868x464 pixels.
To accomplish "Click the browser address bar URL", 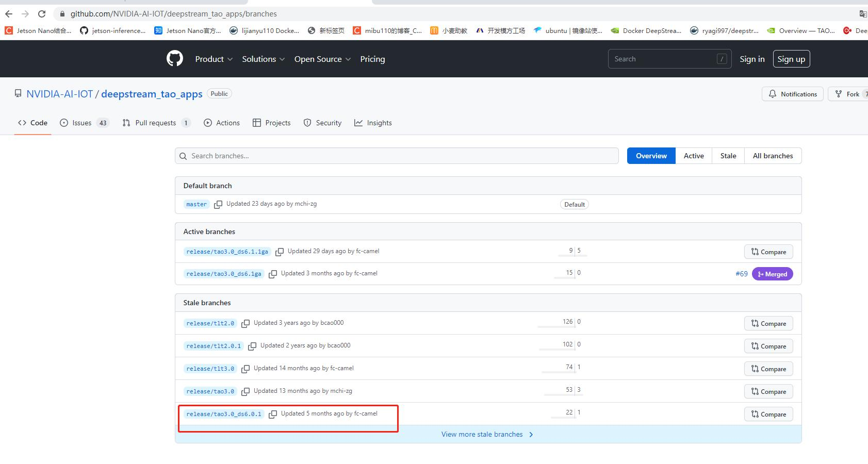I will (x=174, y=14).
